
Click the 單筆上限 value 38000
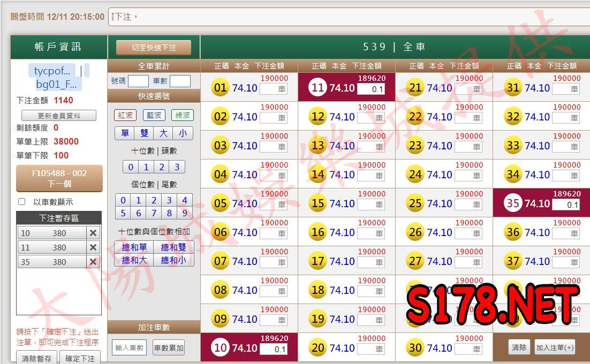tap(66, 141)
